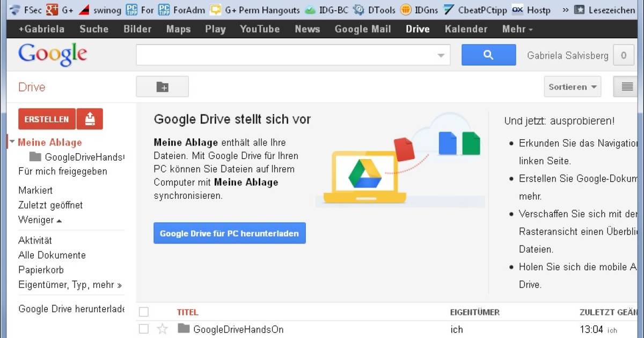Screen dimensions: 644x338
Task: Open the Mehr menu in top bar
Action: (517, 29)
